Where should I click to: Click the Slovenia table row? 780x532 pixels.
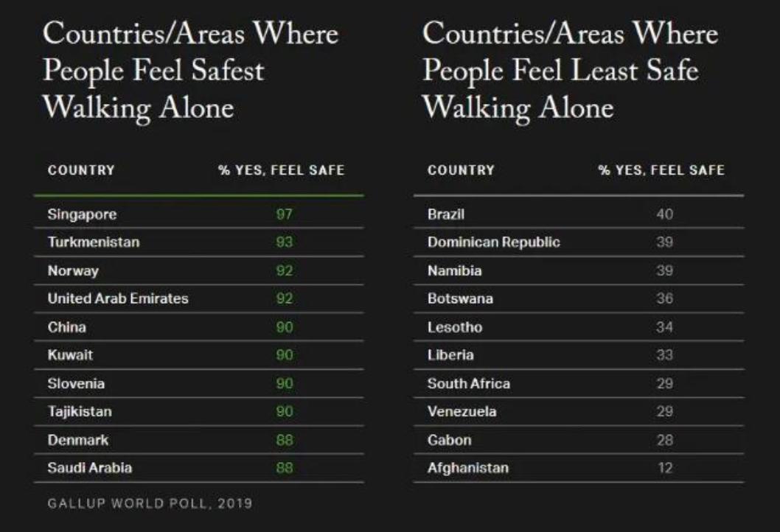click(199, 383)
